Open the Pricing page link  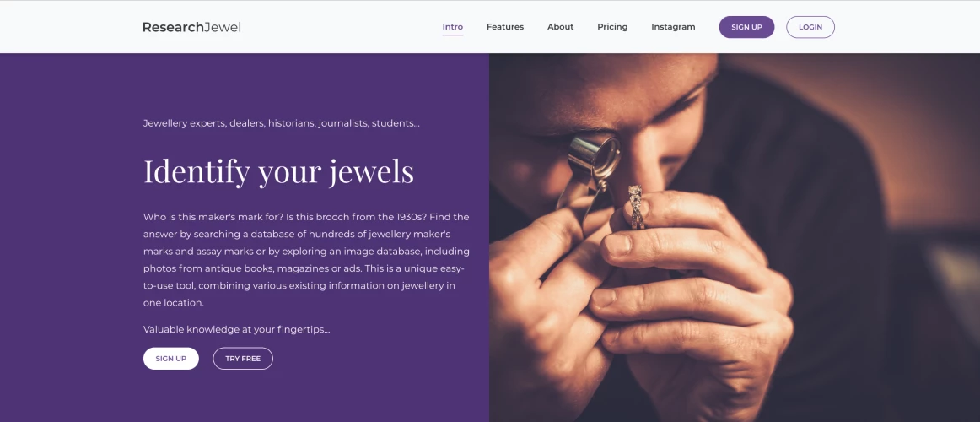(x=612, y=27)
